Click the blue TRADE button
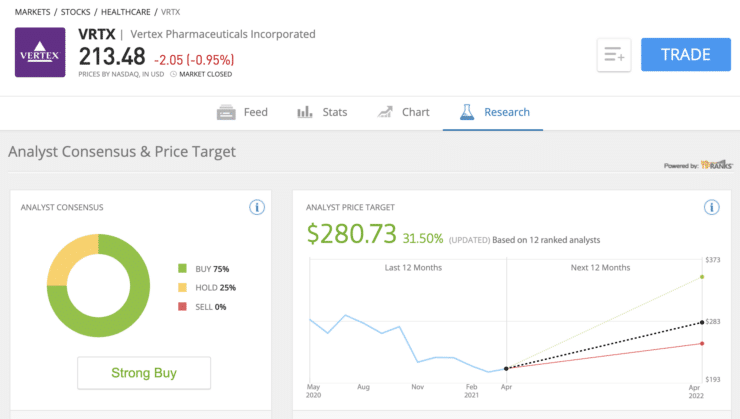The image size is (740, 419). point(686,55)
